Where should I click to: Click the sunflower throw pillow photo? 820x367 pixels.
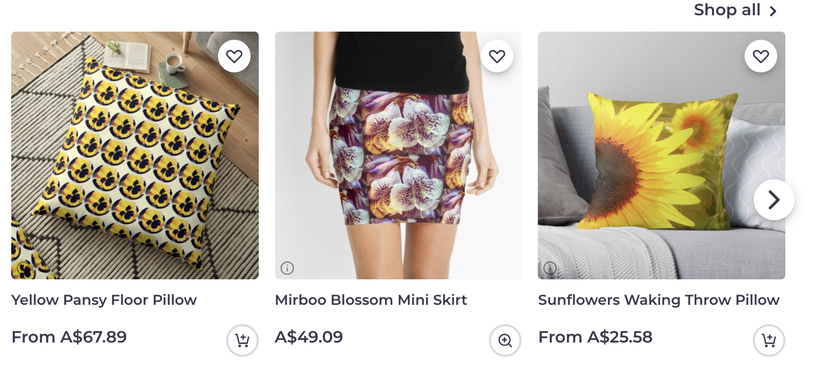pos(662,155)
